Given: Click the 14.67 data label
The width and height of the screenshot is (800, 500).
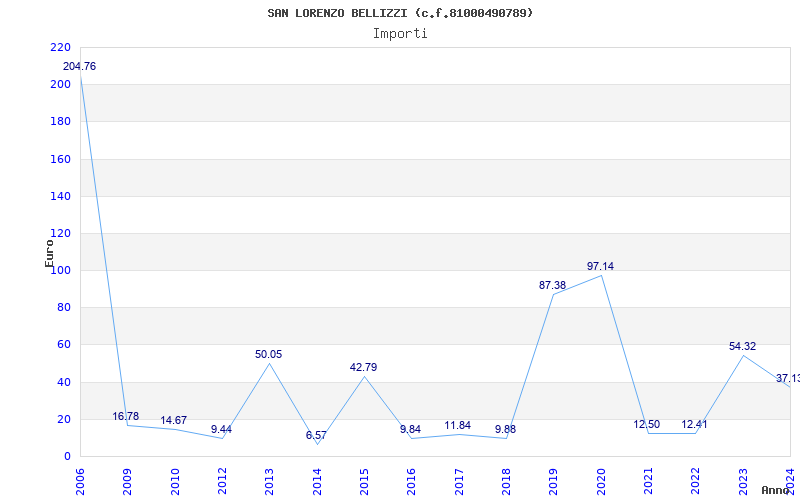Looking at the screenshot, I should (173, 420).
